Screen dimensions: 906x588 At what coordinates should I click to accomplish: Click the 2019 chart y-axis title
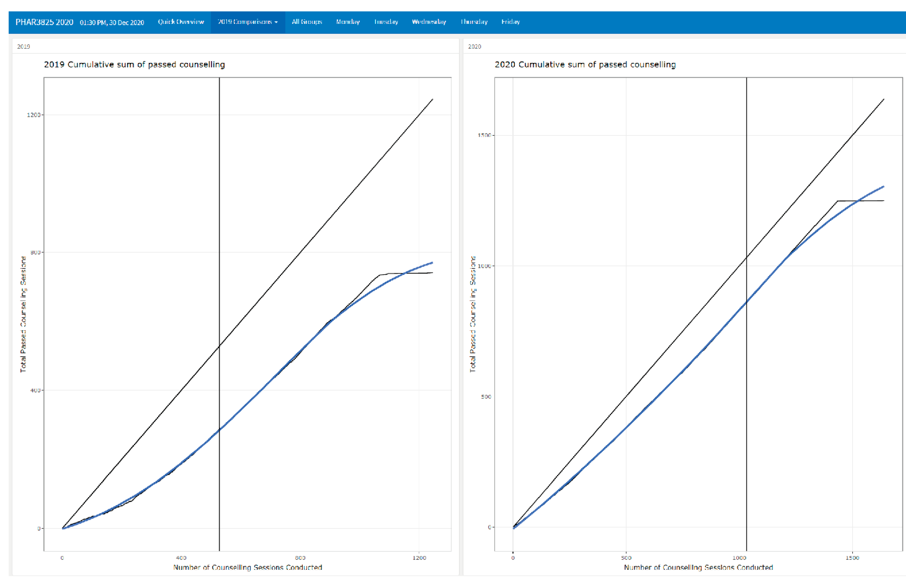(x=23, y=314)
